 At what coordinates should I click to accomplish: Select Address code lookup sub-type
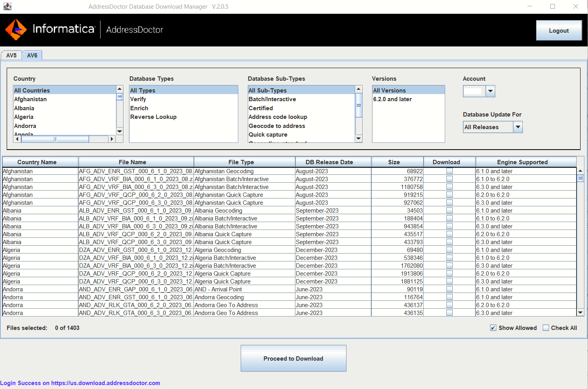coord(302,117)
